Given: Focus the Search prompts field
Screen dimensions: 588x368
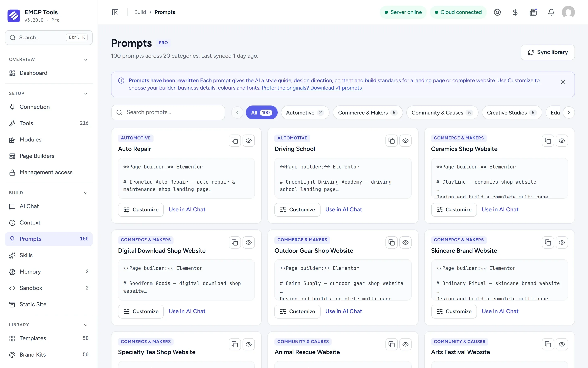Looking at the screenshot, I should click(x=168, y=112).
